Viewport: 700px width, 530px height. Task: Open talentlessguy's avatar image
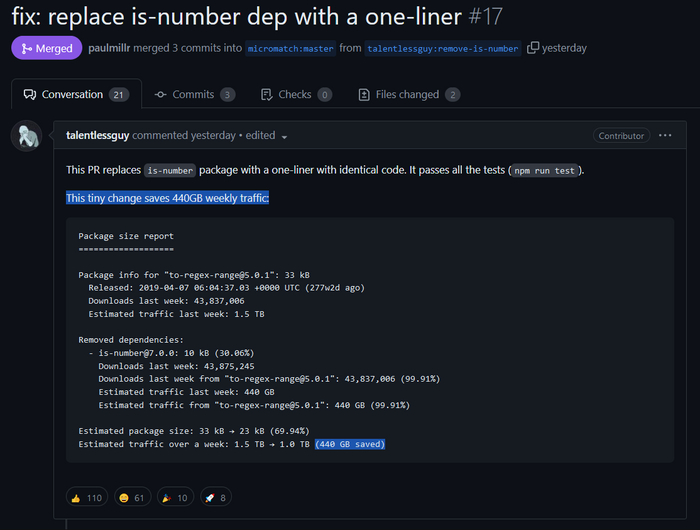27,136
